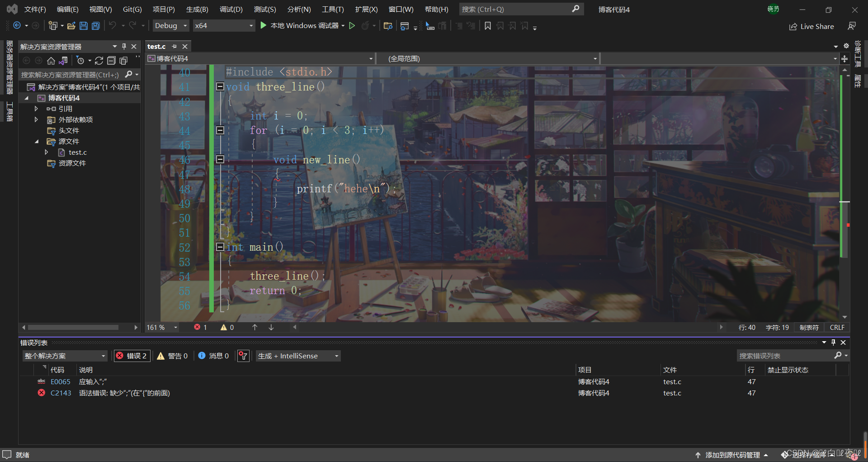Image resolution: width=868 pixels, height=462 pixels.
Task: Clear the error list filter icon
Action: (x=243, y=356)
